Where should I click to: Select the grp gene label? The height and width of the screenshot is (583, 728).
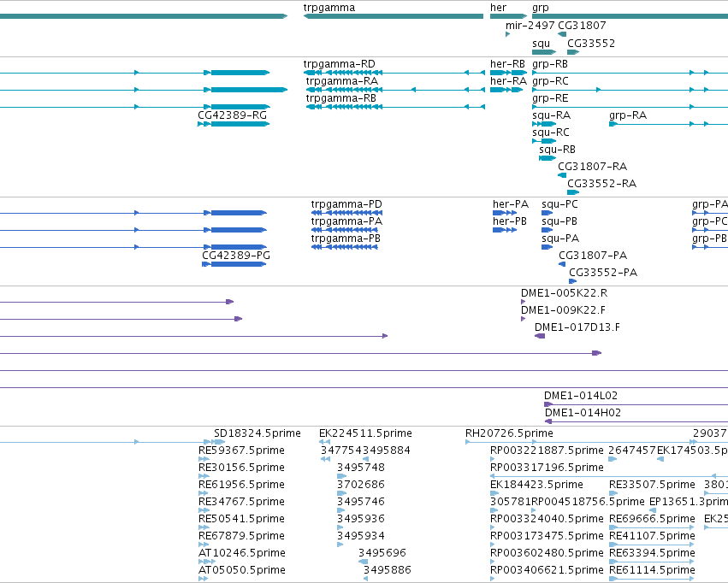[541, 8]
